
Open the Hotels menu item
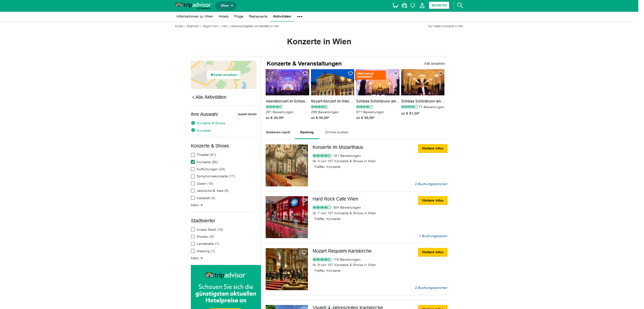pos(223,16)
